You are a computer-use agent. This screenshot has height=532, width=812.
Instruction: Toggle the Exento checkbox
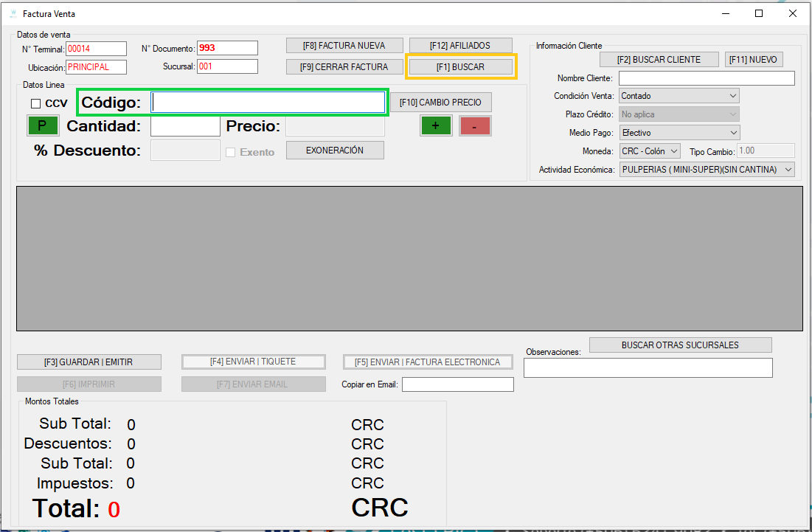tap(230, 152)
